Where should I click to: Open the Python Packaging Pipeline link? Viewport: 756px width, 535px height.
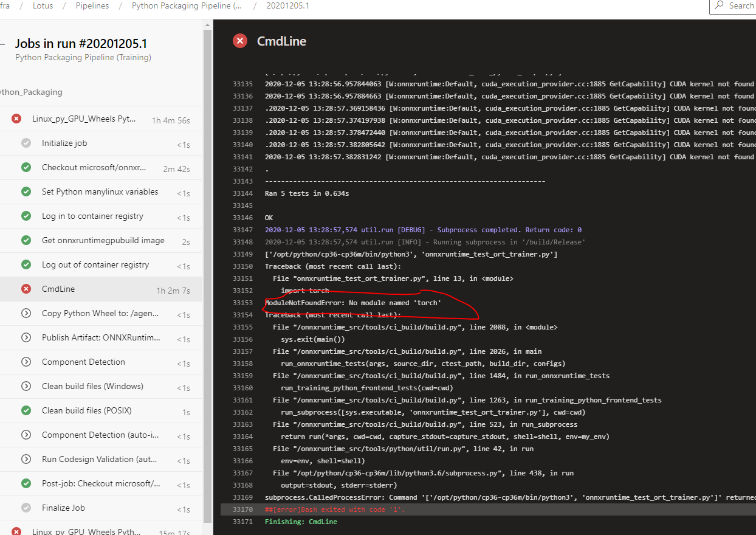pyautogui.click(x=187, y=5)
